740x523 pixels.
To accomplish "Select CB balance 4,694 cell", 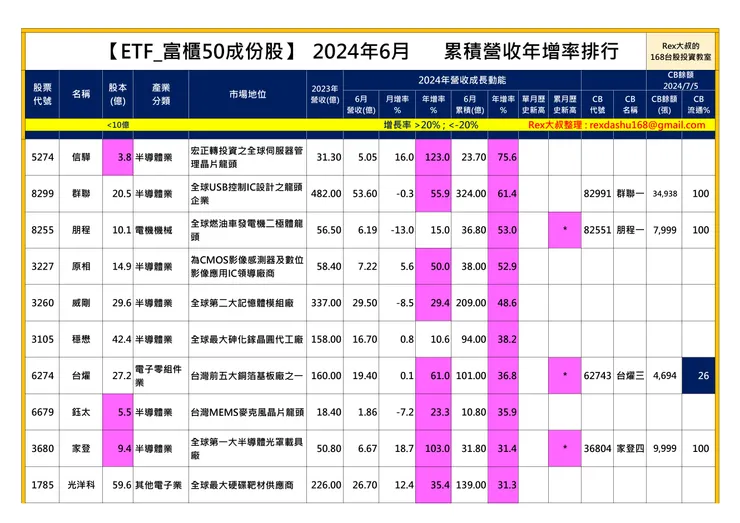I will (x=664, y=375).
